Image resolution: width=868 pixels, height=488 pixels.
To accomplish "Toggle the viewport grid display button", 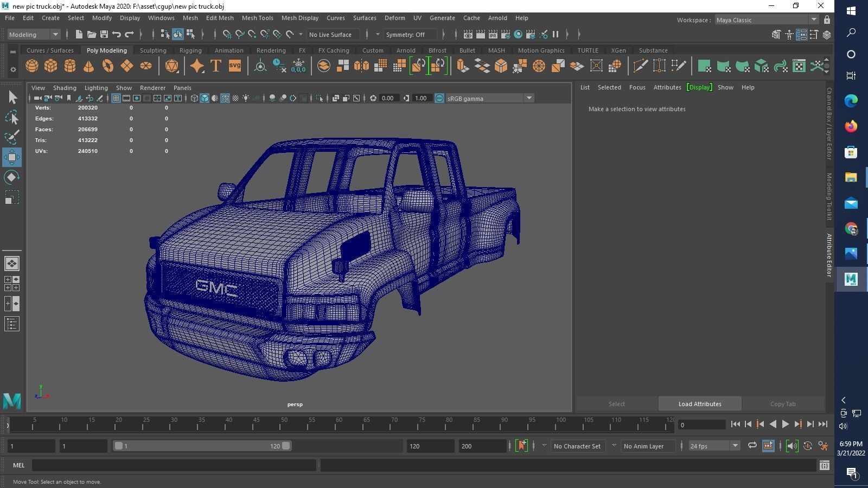I will click(116, 98).
